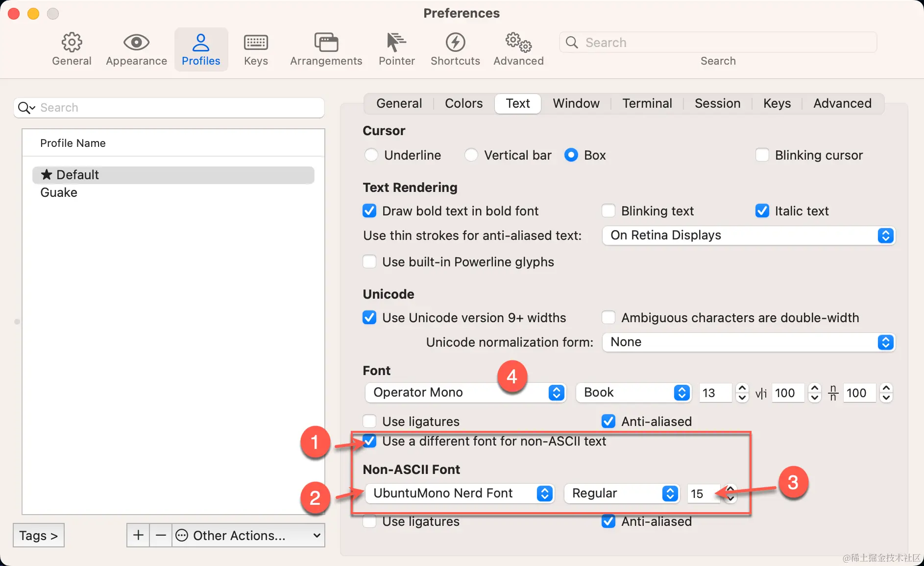Click the Preferences search field
The width and height of the screenshot is (924, 566).
point(718,43)
